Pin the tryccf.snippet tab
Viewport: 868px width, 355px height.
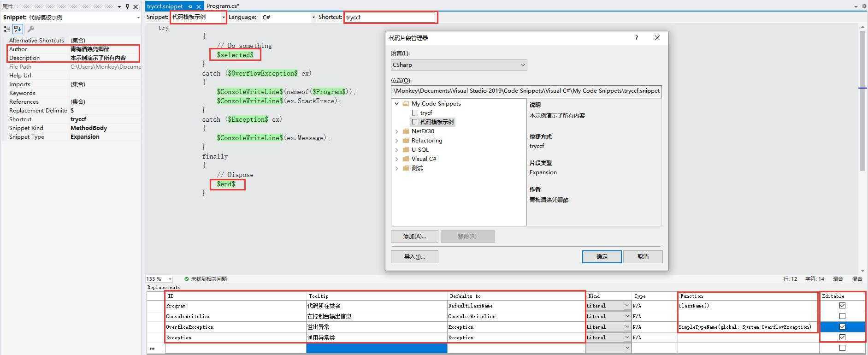coord(190,6)
